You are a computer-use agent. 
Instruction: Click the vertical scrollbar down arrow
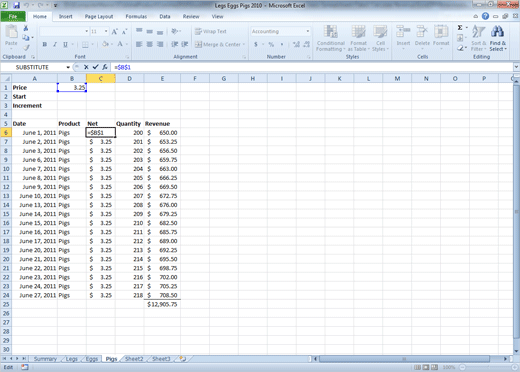[516, 351]
